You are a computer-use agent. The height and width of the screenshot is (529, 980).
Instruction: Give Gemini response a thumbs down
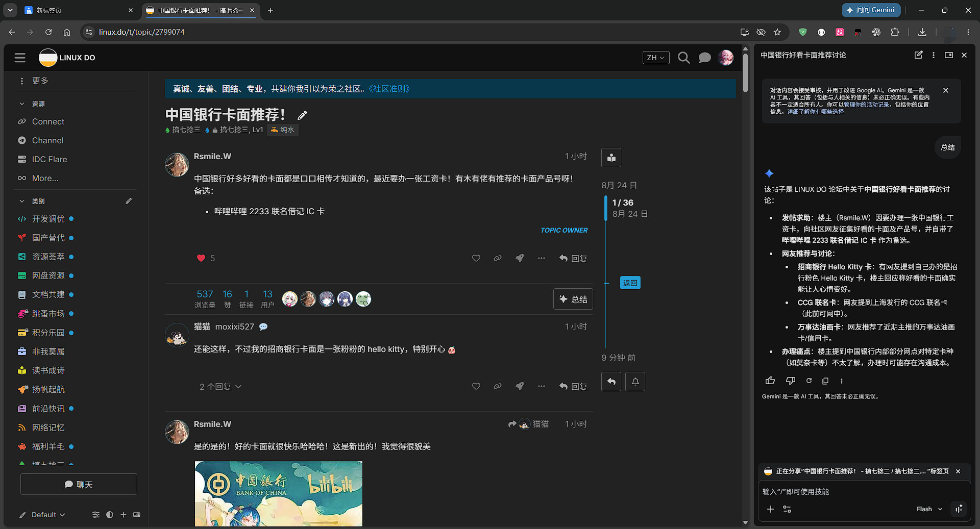pyautogui.click(x=791, y=381)
